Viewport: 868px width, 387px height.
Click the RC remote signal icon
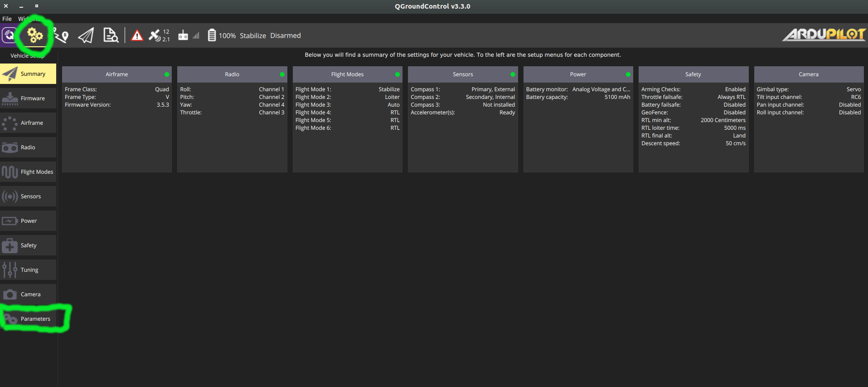183,35
